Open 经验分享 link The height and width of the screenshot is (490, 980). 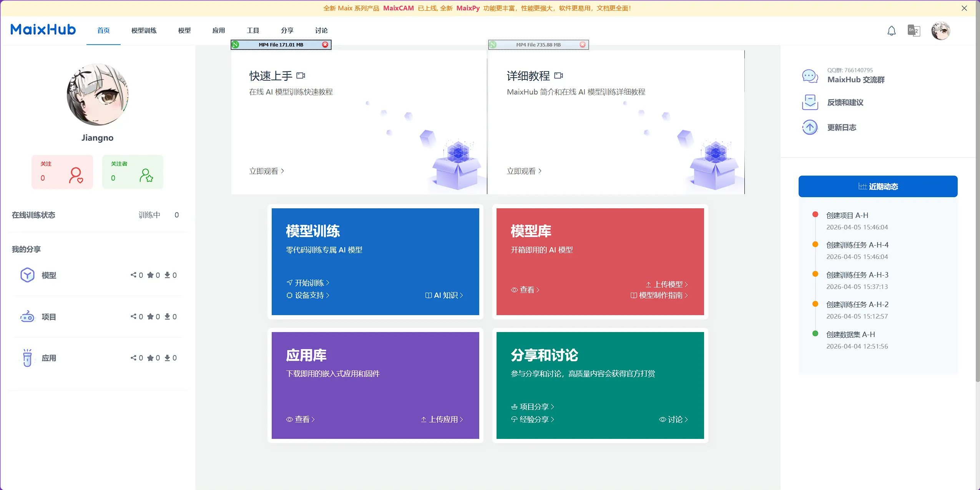click(x=533, y=419)
